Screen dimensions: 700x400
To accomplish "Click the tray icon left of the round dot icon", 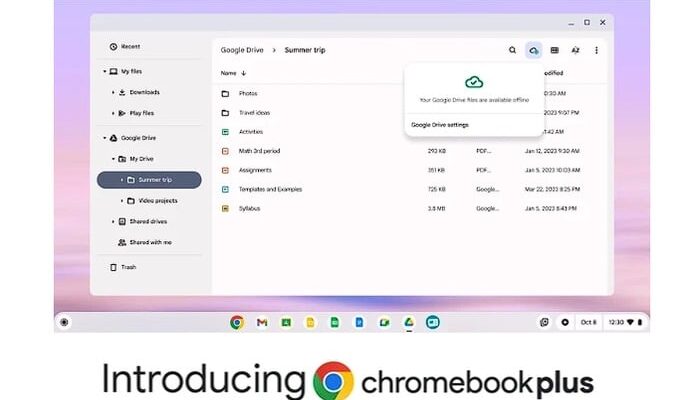I will point(544,322).
